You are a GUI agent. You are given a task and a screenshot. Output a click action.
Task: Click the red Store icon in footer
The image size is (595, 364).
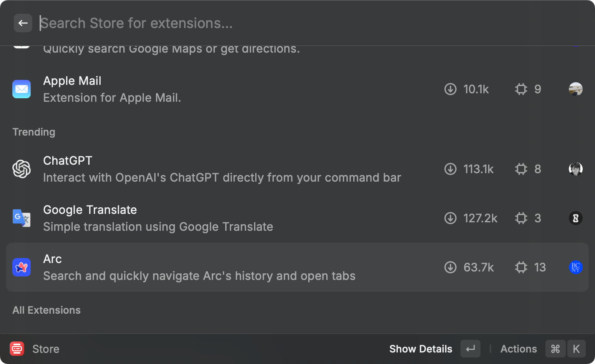point(17,349)
